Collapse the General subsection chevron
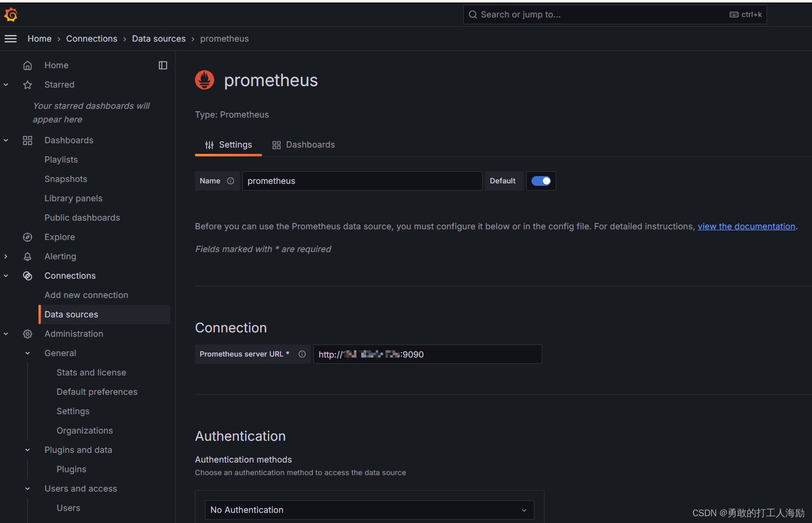812x523 pixels. (28, 353)
